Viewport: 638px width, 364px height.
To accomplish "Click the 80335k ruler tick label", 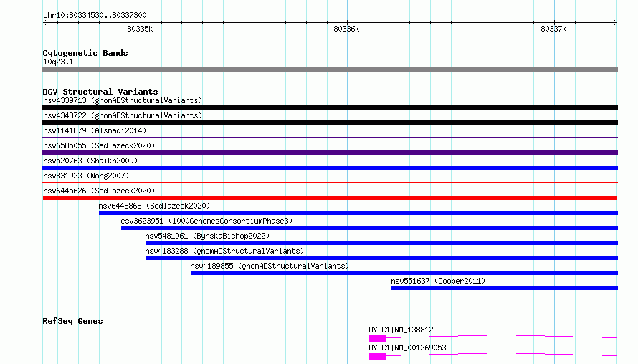I will point(140,29).
